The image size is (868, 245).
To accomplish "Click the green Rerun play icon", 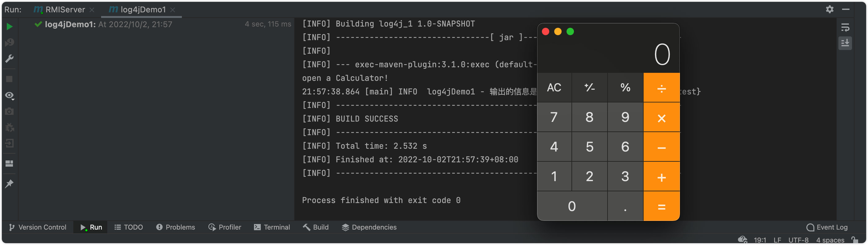I will point(10,27).
